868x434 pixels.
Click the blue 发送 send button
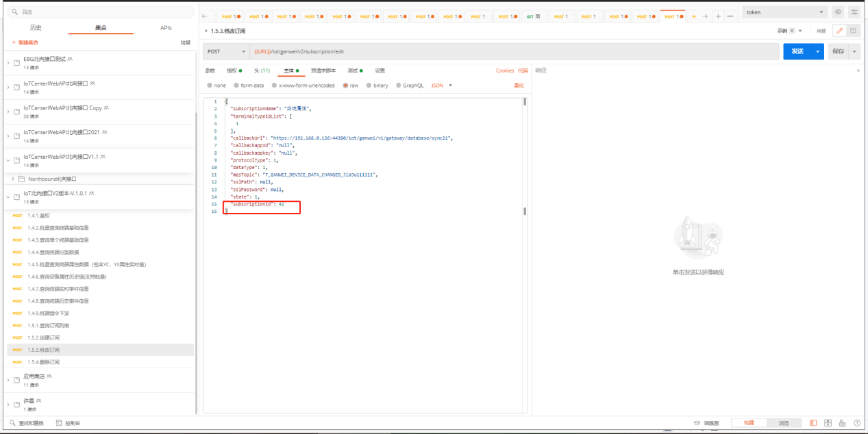(797, 51)
